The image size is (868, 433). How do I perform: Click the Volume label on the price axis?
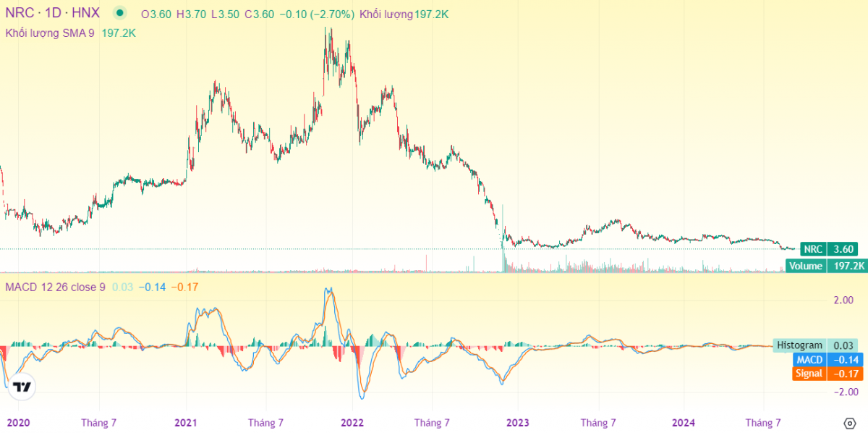coord(806,266)
